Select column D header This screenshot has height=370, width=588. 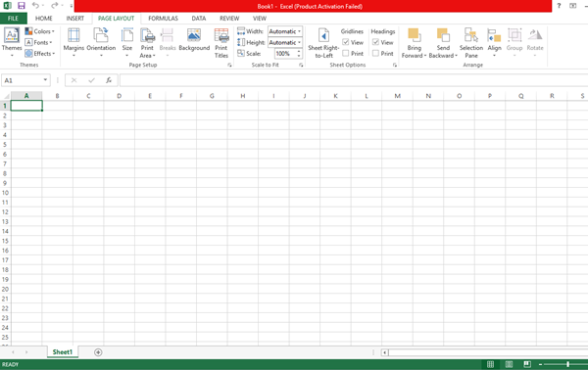click(x=119, y=96)
